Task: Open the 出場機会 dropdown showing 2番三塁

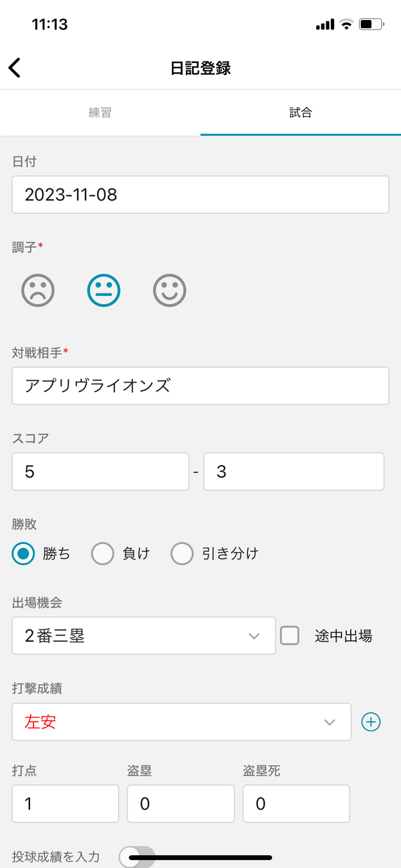Action: 144,635
